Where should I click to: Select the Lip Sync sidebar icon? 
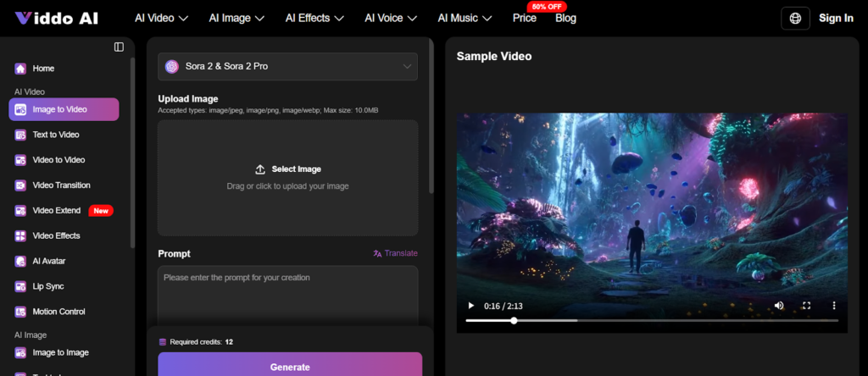coord(20,286)
